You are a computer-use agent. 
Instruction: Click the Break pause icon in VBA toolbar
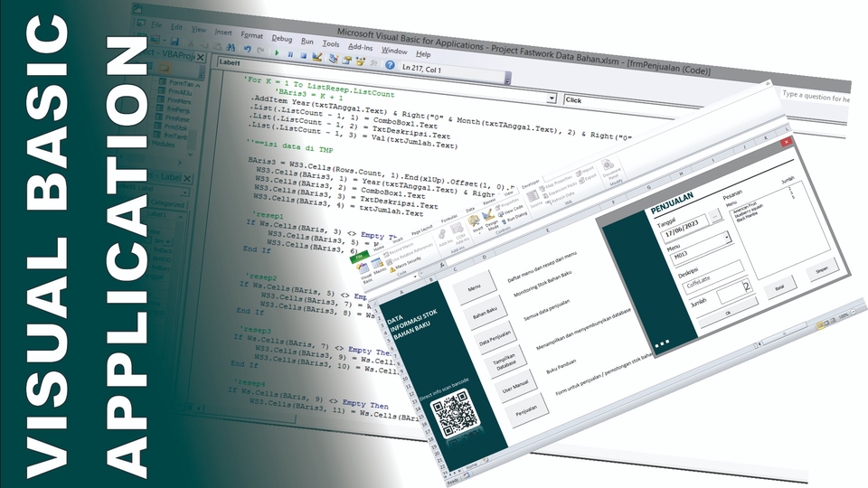click(x=289, y=54)
